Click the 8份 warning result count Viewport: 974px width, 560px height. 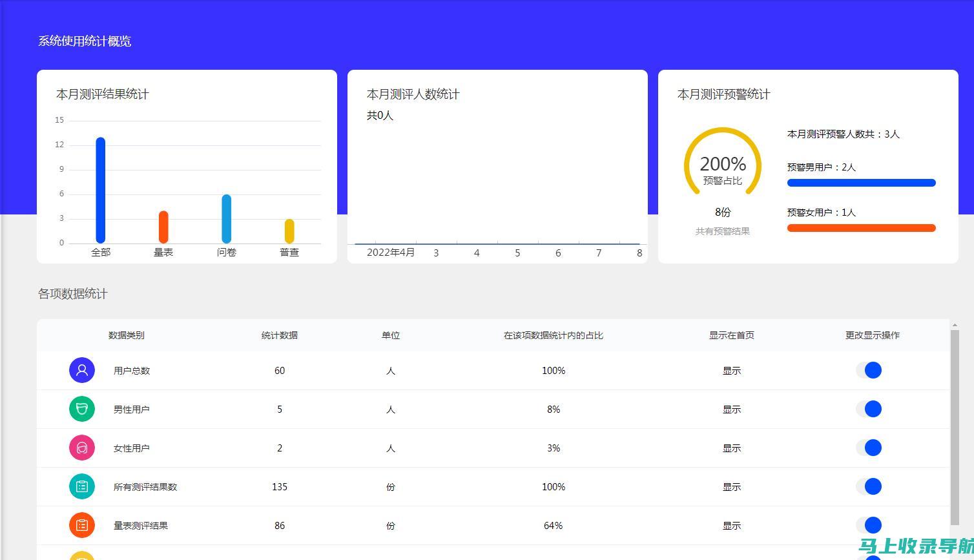pyautogui.click(x=723, y=212)
